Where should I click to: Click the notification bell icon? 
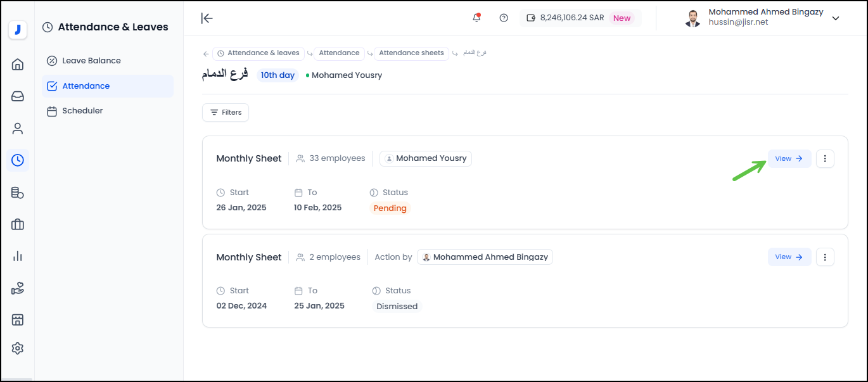tap(476, 18)
